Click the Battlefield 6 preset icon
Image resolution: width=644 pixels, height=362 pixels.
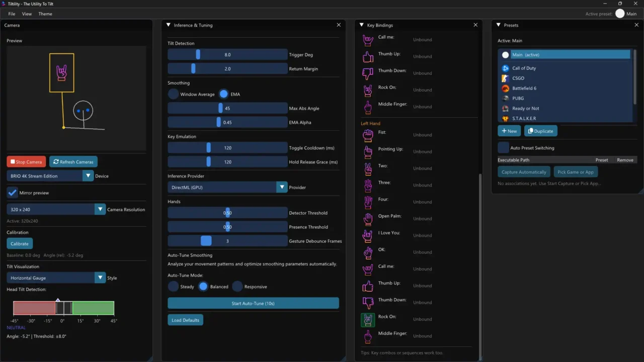click(x=505, y=88)
